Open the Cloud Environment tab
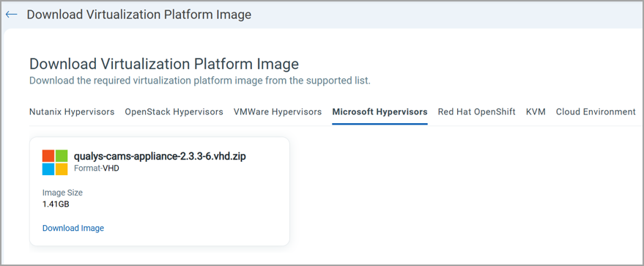The width and height of the screenshot is (644, 266). click(596, 111)
